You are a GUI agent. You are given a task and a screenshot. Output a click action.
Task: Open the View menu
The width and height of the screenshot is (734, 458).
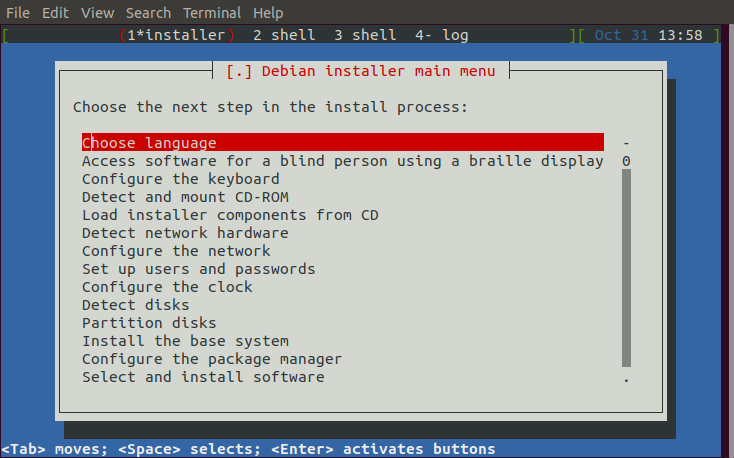97,13
